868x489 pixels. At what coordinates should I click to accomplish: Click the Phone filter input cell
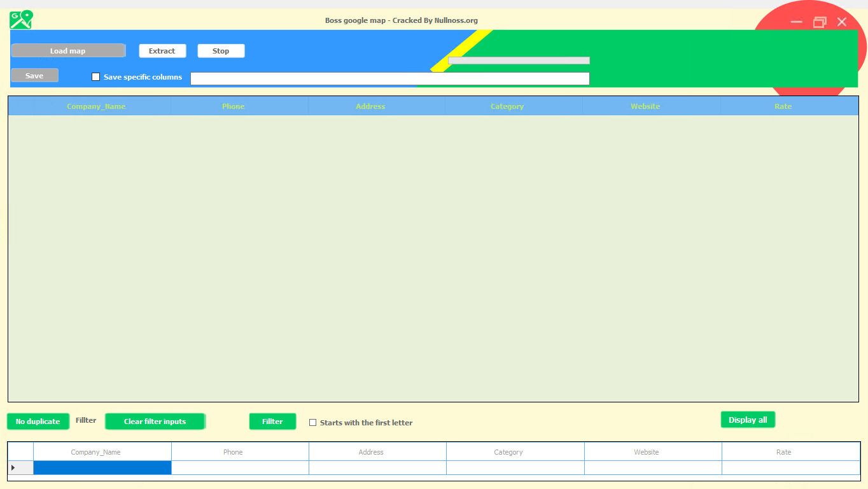pyautogui.click(x=240, y=468)
